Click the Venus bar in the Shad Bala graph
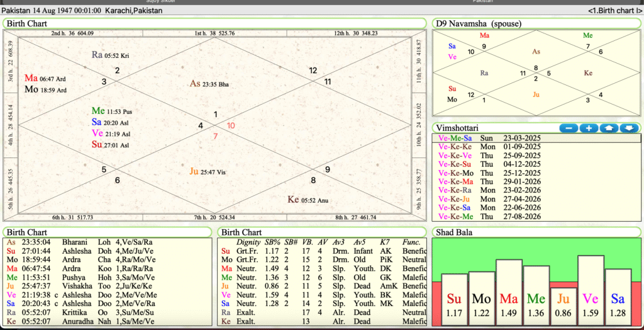Viewport: 644px width, 330px height. 591,290
